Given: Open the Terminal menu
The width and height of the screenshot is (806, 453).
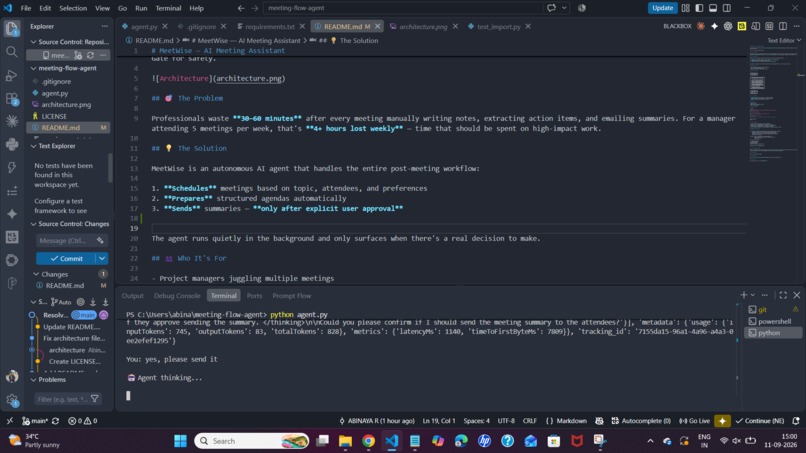Looking at the screenshot, I should (168, 8).
